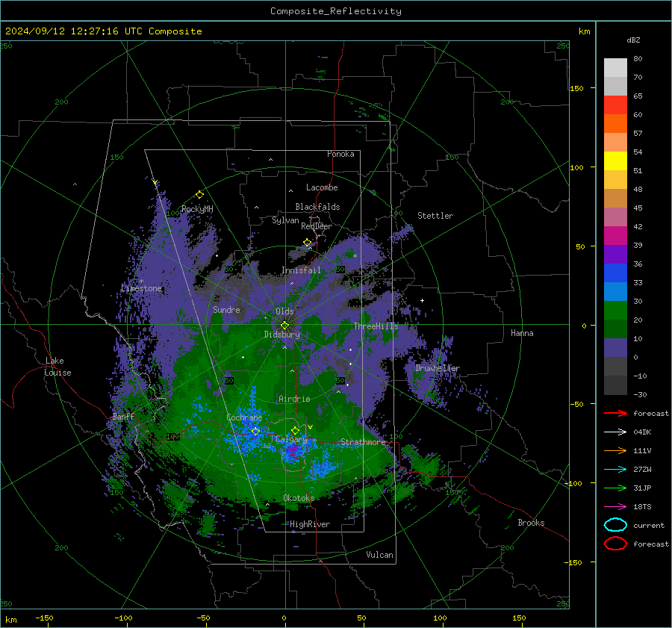Click the orange 111V arrow legend icon
672x628 pixels.
coord(615,450)
